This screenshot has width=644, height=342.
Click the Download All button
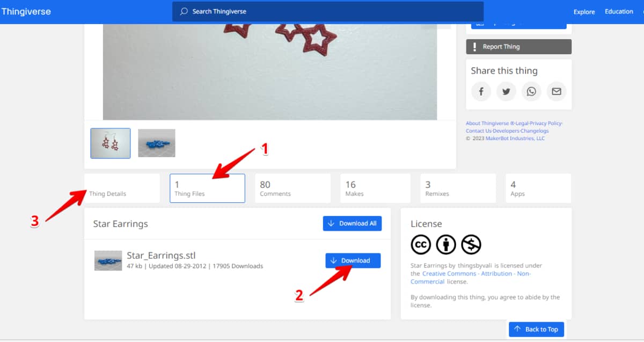point(352,223)
